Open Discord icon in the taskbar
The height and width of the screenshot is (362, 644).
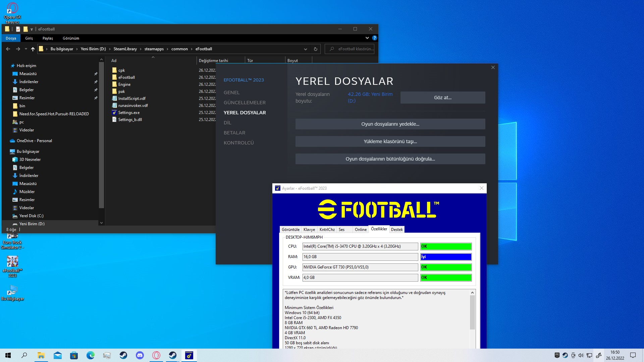click(140, 355)
